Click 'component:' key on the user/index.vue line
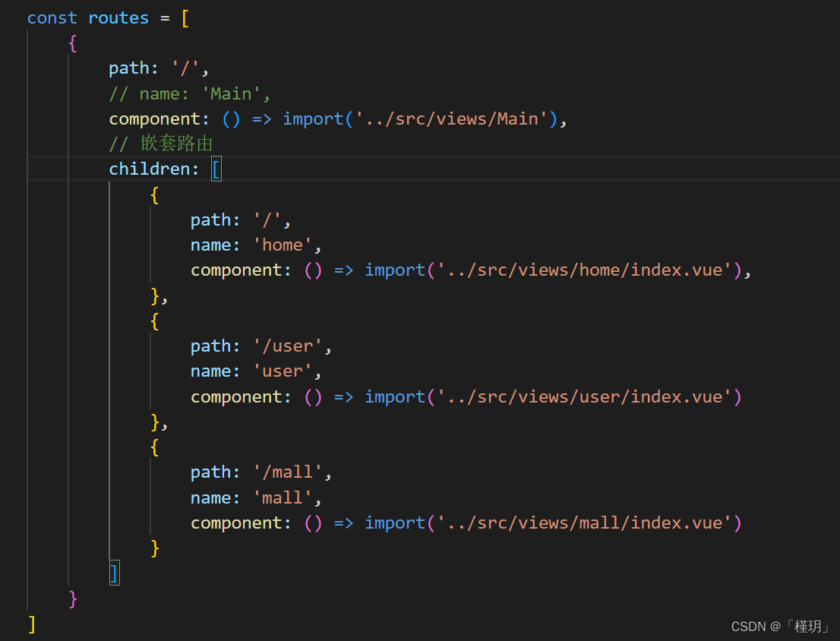 (x=241, y=396)
